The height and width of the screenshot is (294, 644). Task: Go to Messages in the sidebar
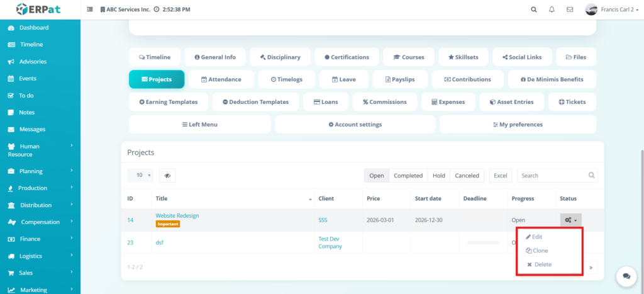32,129
